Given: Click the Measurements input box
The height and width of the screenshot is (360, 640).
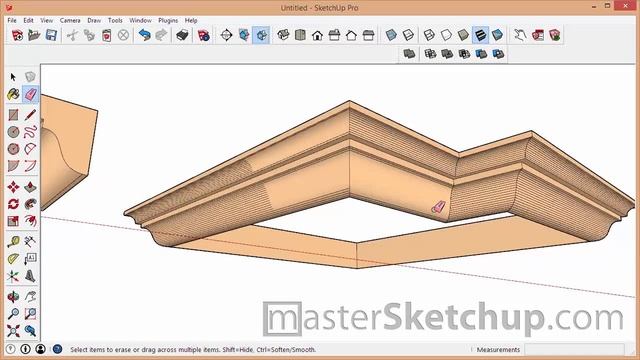Looking at the screenshot, I should [574, 349].
